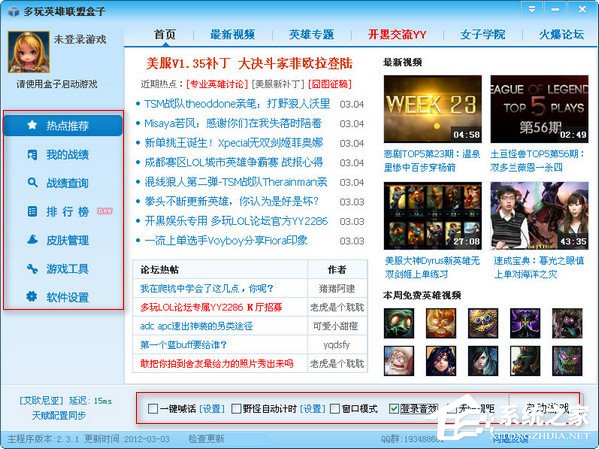Click the 艾欧尼亚 server label
The width and height of the screenshot is (599, 449).
(41, 400)
